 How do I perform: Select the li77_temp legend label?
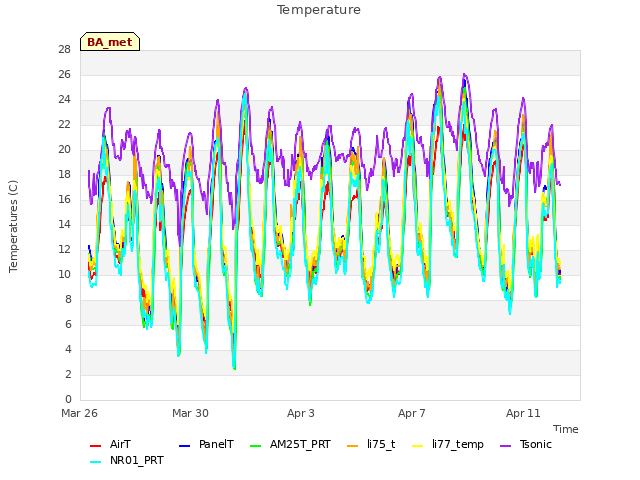click(458, 444)
